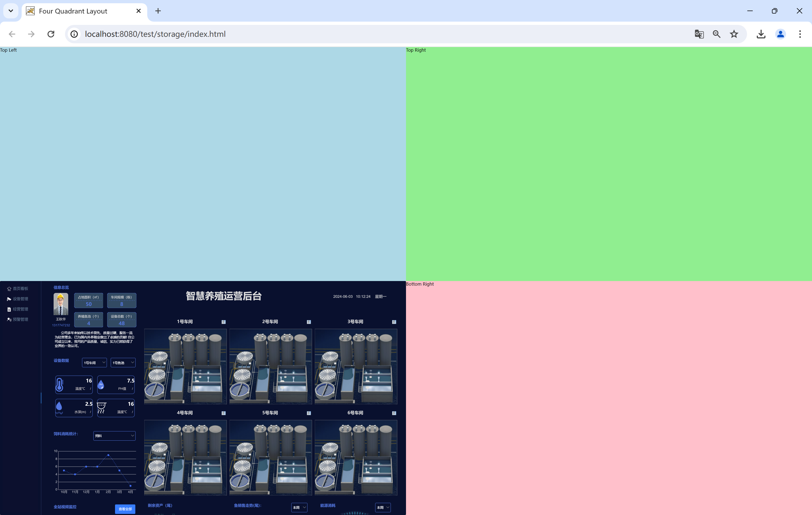This screenshot has width=812, height=515.
Task: Click the 2号车间 3D facility thumbnail
Action: click(x=270, y=366)
